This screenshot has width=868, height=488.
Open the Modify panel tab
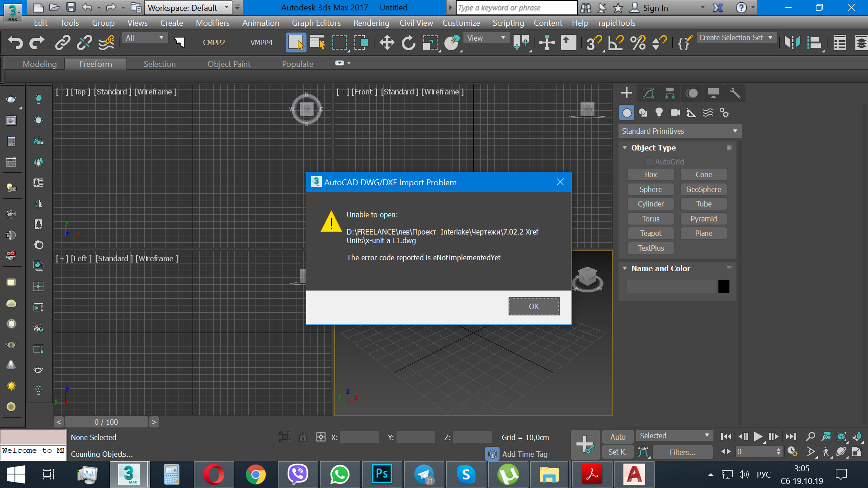coord(648,93)
